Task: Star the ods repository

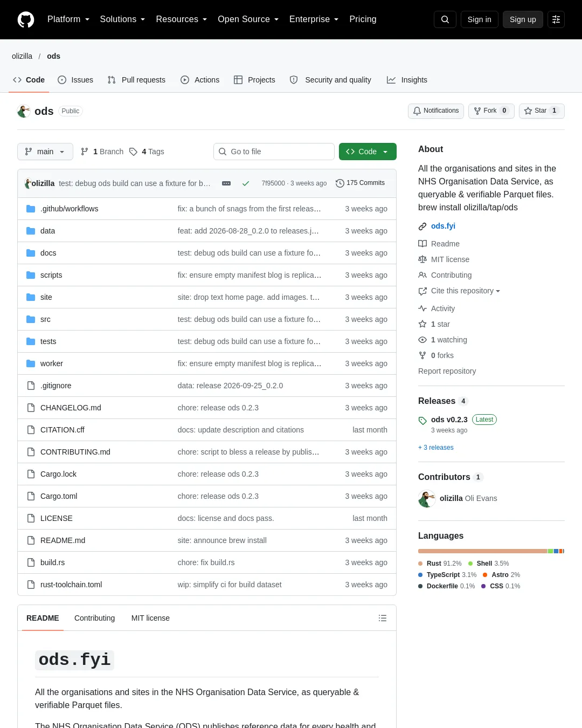Action: point(542,111)
